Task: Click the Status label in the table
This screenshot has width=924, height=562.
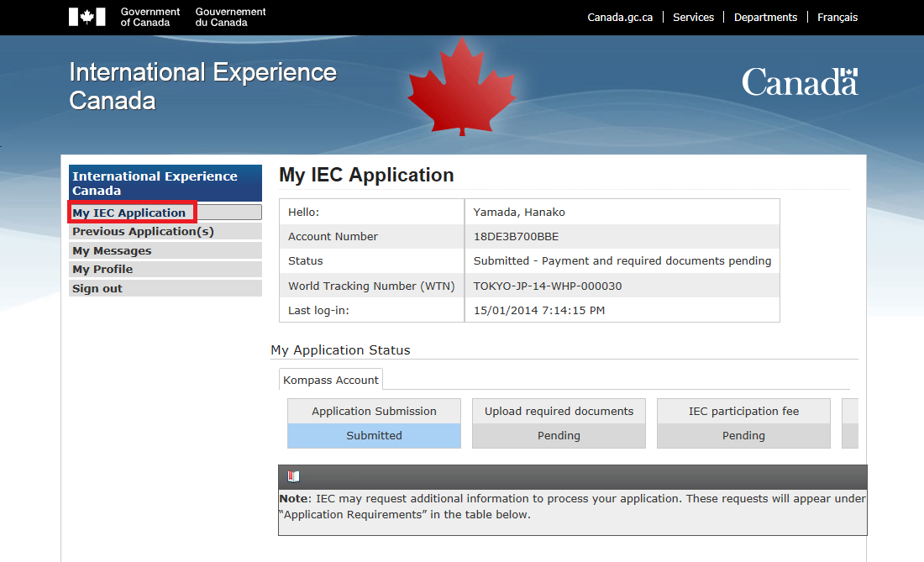Action: coord(305,261)
